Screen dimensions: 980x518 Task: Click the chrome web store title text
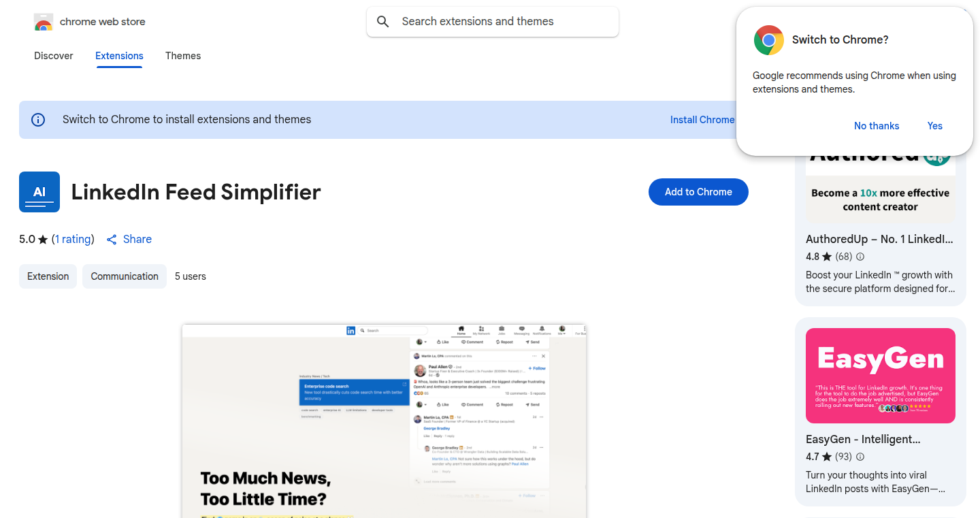coord(103,22)
